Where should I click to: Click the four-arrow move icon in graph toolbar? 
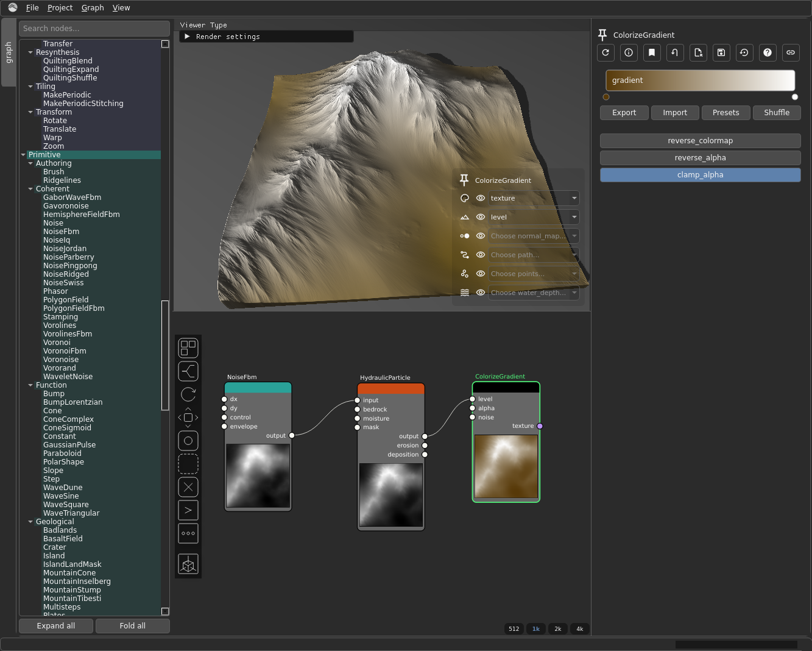tap(188, 418)
